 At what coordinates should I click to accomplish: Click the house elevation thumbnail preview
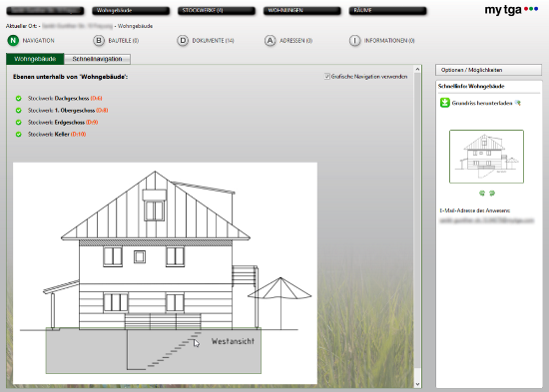[x=486, y=157]
